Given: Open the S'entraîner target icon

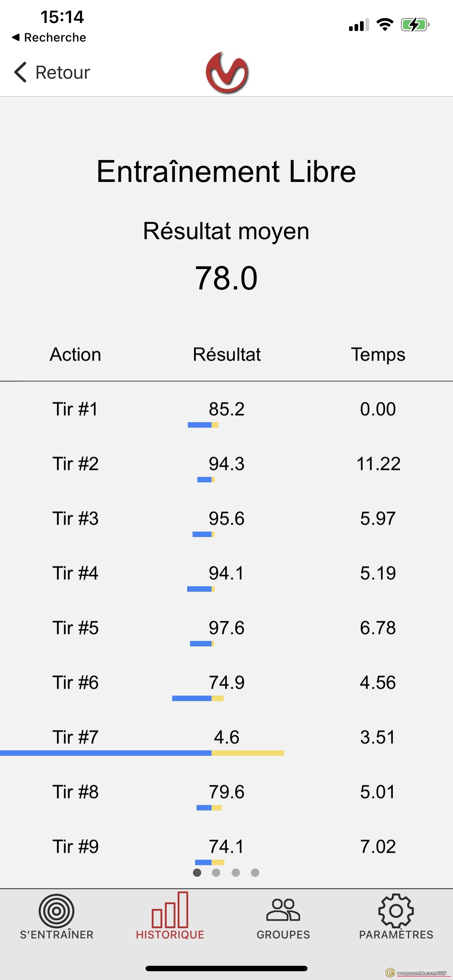Looking at the screenshot, I should point(56,911).
